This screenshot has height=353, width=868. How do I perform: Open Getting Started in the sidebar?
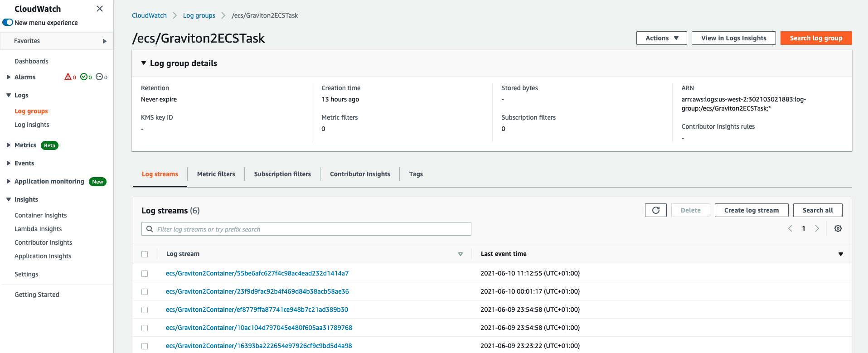click(37, 295)
